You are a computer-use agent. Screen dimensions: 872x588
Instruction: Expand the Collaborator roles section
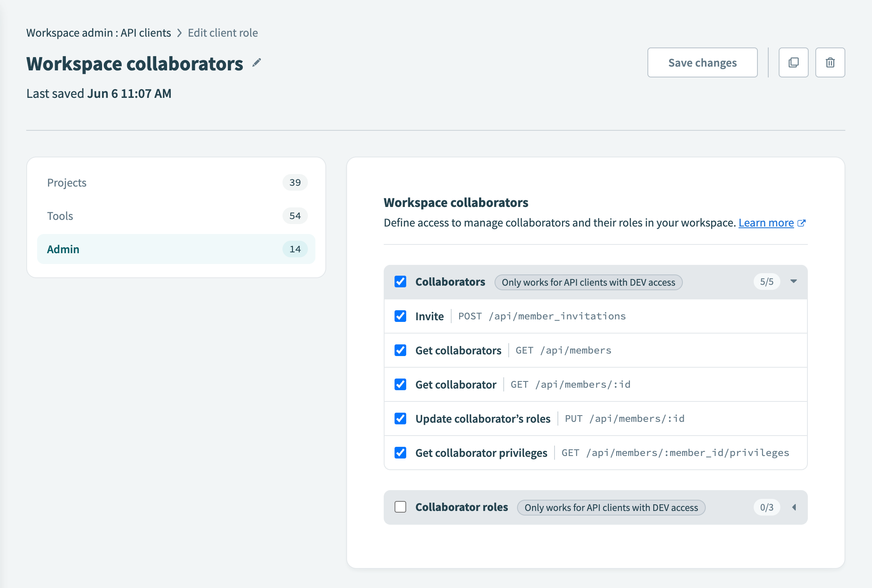coord(794,507)
